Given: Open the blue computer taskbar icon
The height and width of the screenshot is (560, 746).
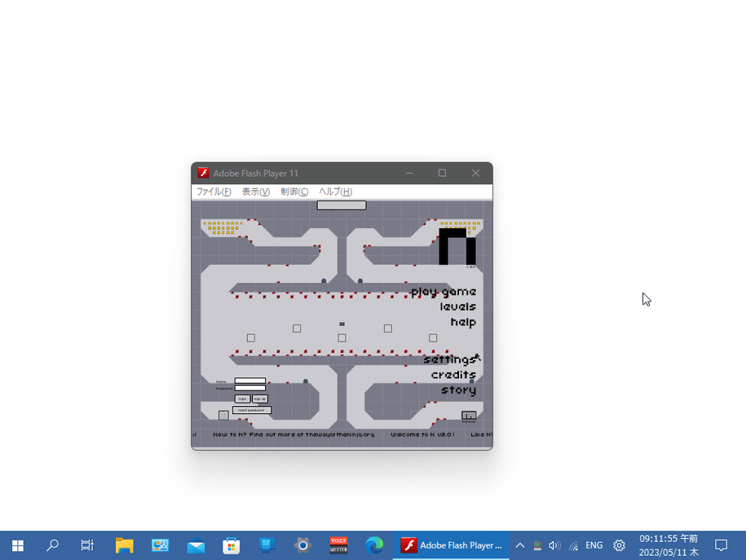Looking at the screenshot, I should tap(267, 545).
